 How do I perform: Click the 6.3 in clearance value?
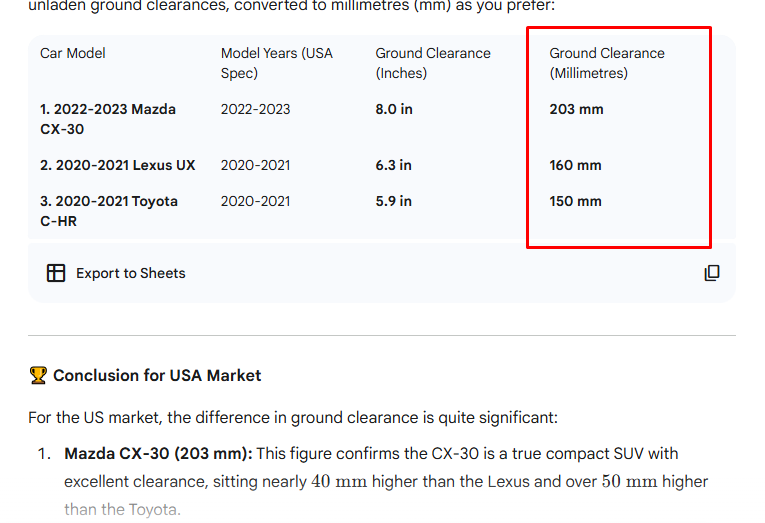(x=393, y=165)
